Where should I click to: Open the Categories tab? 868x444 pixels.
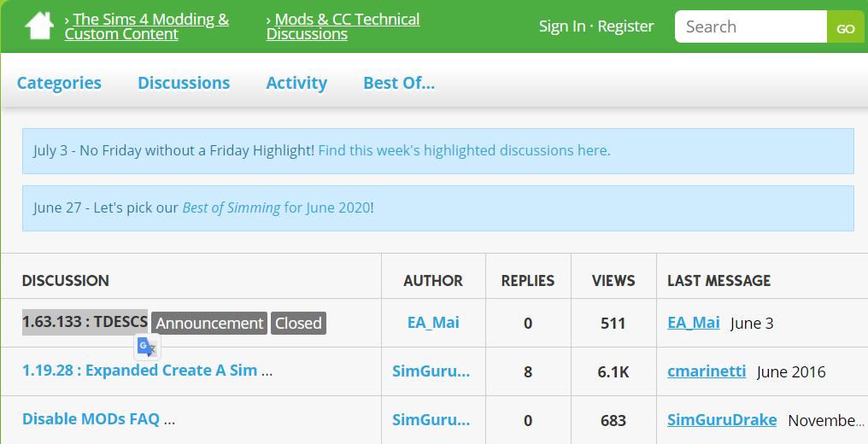[59, 83]
